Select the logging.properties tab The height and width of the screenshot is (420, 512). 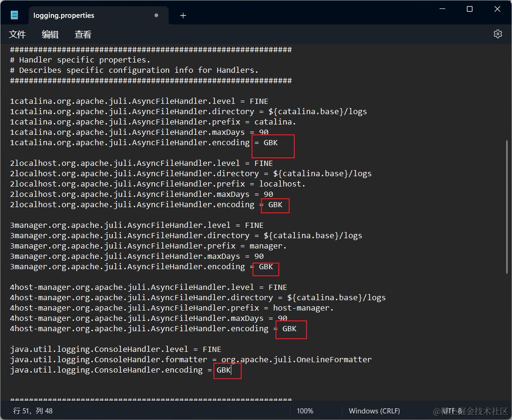pos(63,16)
